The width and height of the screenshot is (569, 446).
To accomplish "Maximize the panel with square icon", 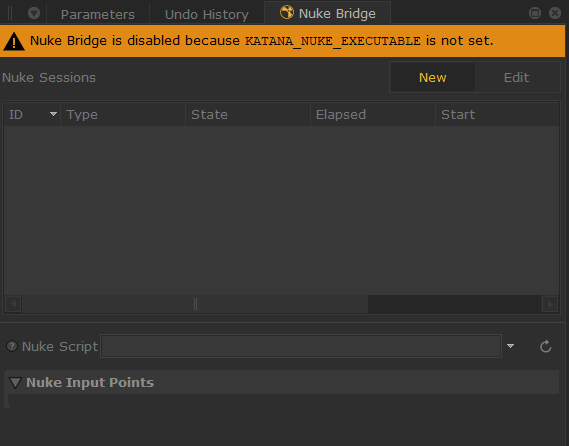I will pyautogui.click(x=535, y=13).
